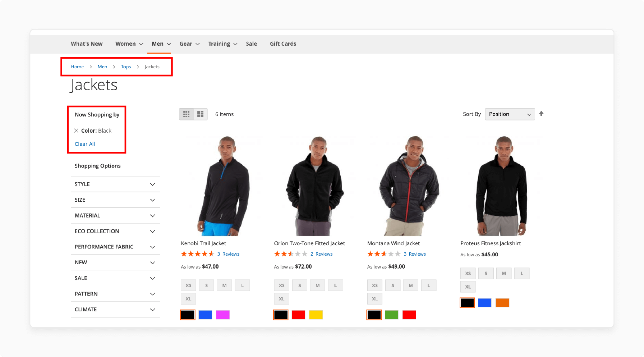Open Kenobi Trail Jacket reviews link
The height and width of the screenshot is (357, 644).
[x=228, y=254]
